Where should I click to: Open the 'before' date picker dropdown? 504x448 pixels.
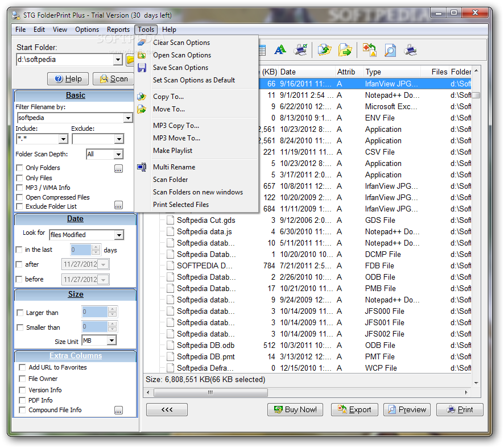(103, 279)
